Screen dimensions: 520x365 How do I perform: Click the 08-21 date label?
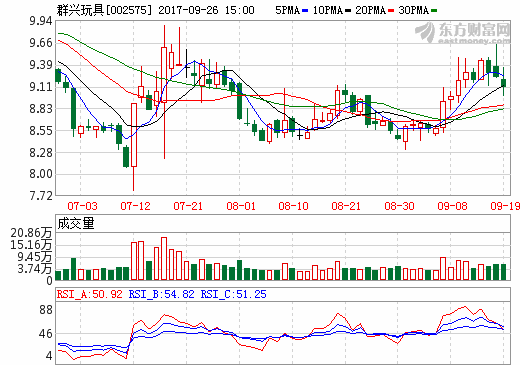click(x=346, y=206)
